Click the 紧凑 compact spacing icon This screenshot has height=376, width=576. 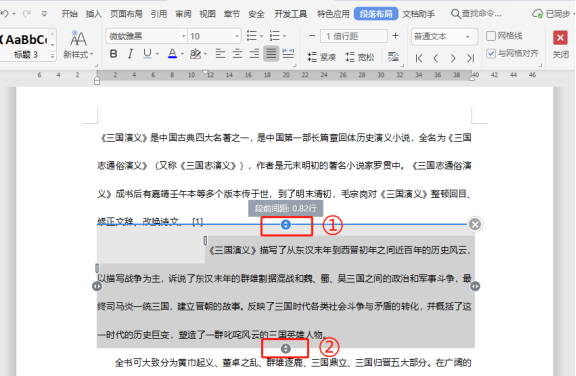[321, 57]
